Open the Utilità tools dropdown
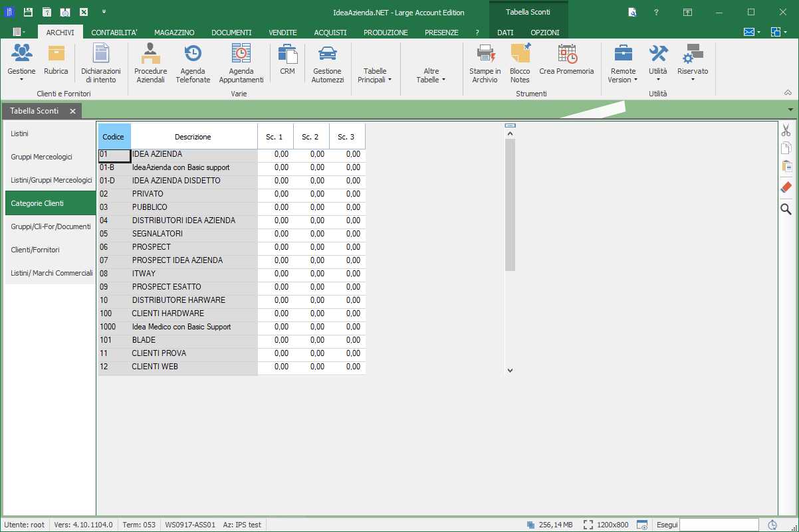The image size is (799, 532). (x=658, y=63)
